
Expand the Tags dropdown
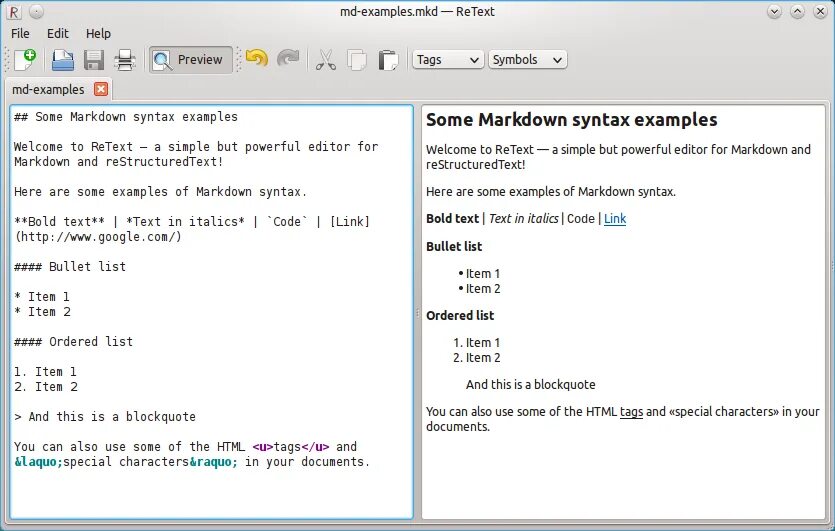click(x=448, y=60)
